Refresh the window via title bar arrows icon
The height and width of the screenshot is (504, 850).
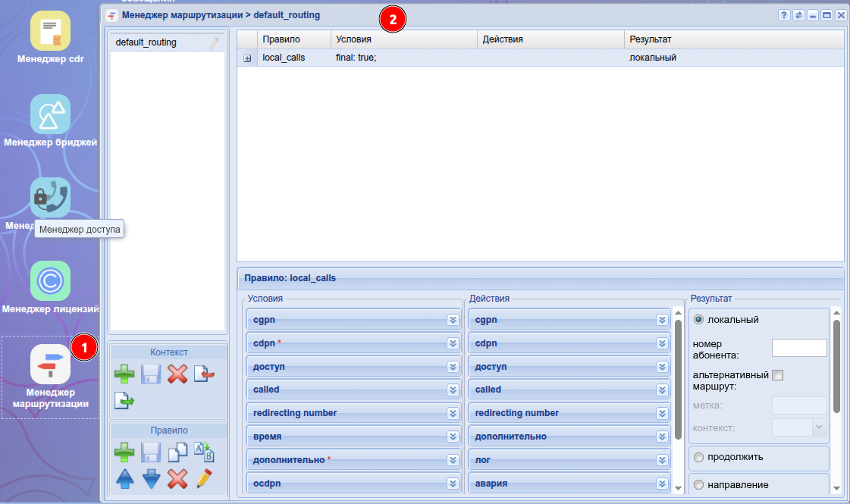click(798, 15)
